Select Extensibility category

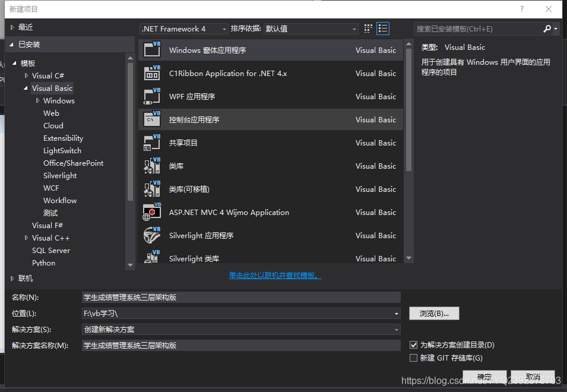point(64,138)
